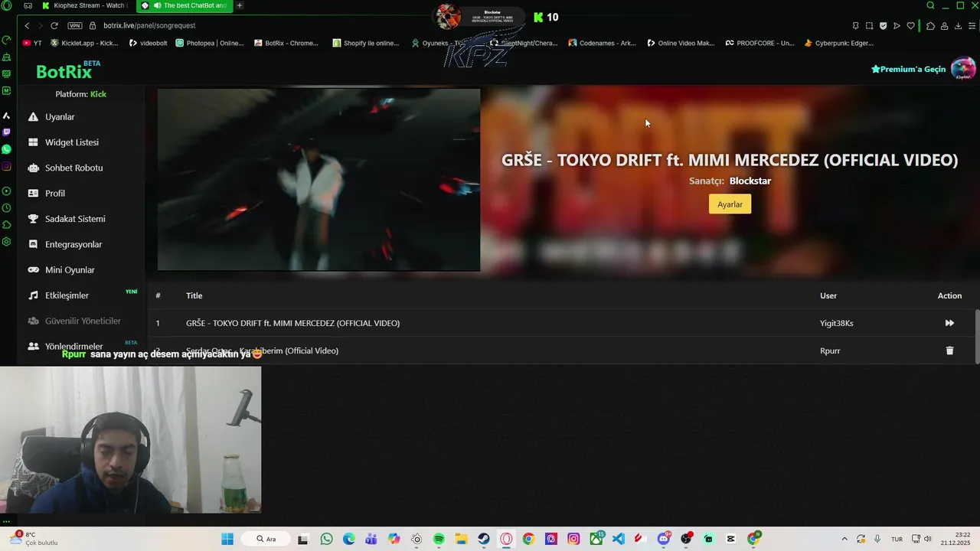Delete the song requested by Rpurr
980x551 pixels.
click(949, 350)
